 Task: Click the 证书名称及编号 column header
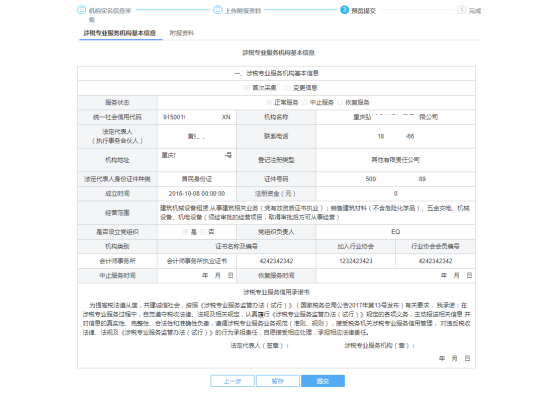click(237, 246)
